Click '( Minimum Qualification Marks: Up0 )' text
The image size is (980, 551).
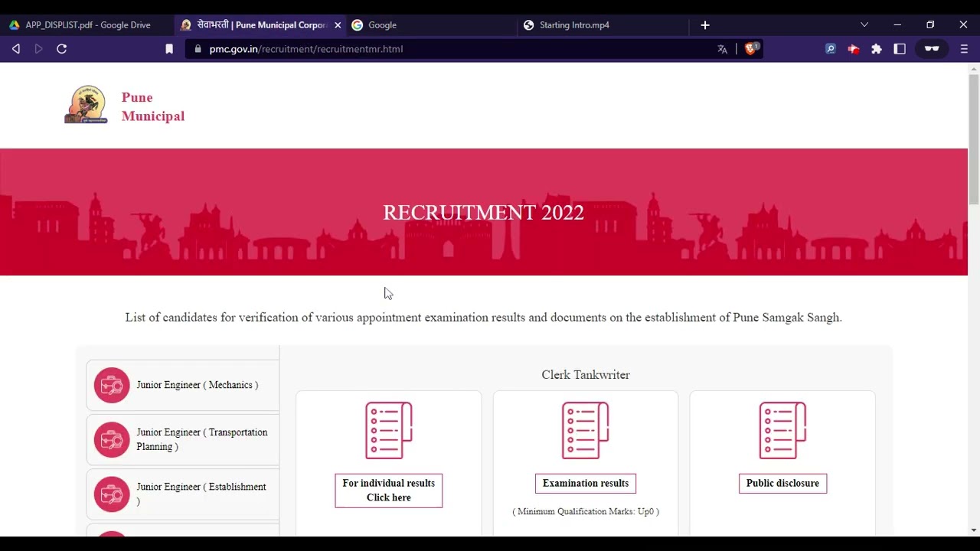coord(586,511)
